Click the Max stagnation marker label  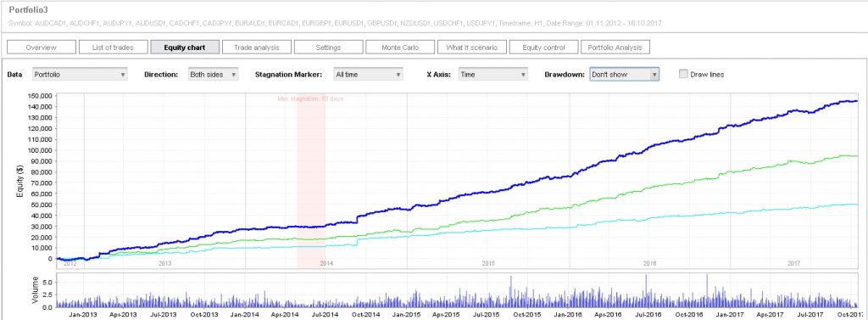pos(311,98)
